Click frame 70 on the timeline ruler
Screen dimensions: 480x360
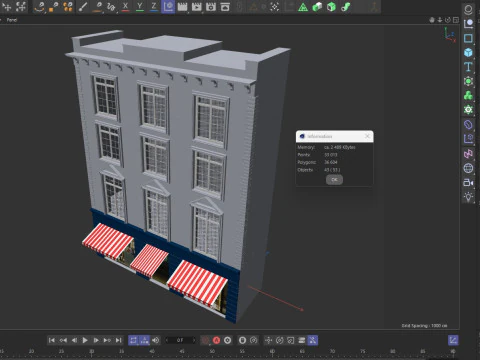(332, 351)
